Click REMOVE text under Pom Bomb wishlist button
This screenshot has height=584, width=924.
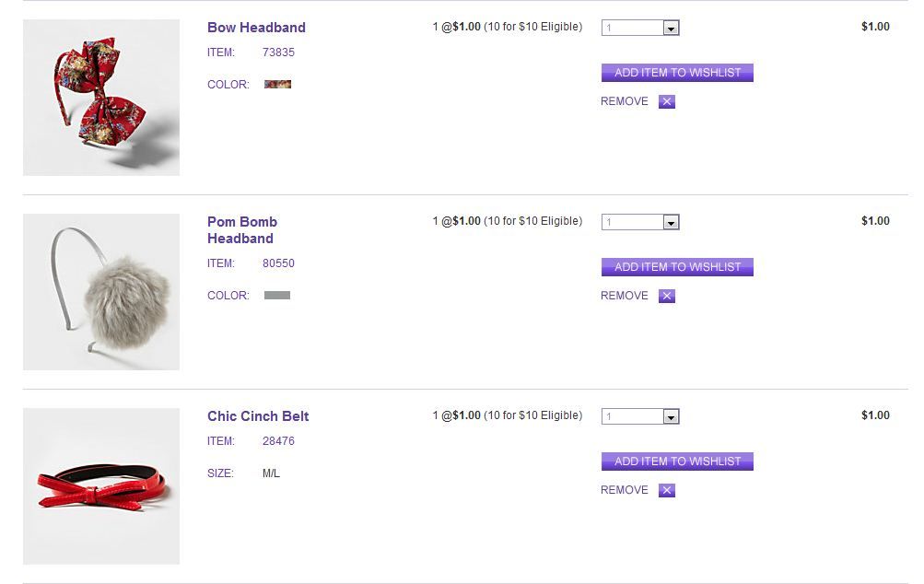point(625,296)
